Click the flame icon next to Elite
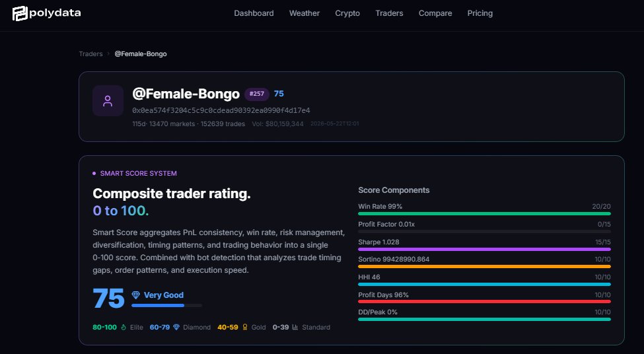The height and width of the screenshot is (354, 644). (x=124, y=328)
